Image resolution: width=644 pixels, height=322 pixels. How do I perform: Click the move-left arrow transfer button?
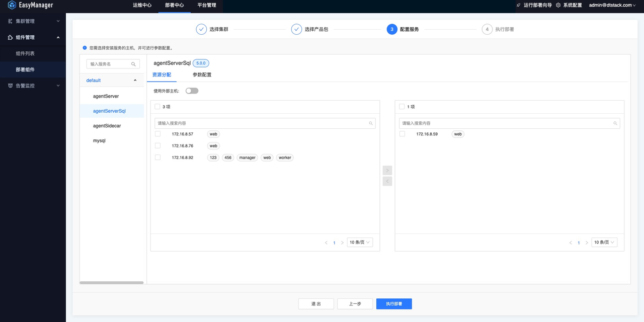pos(387,181)
